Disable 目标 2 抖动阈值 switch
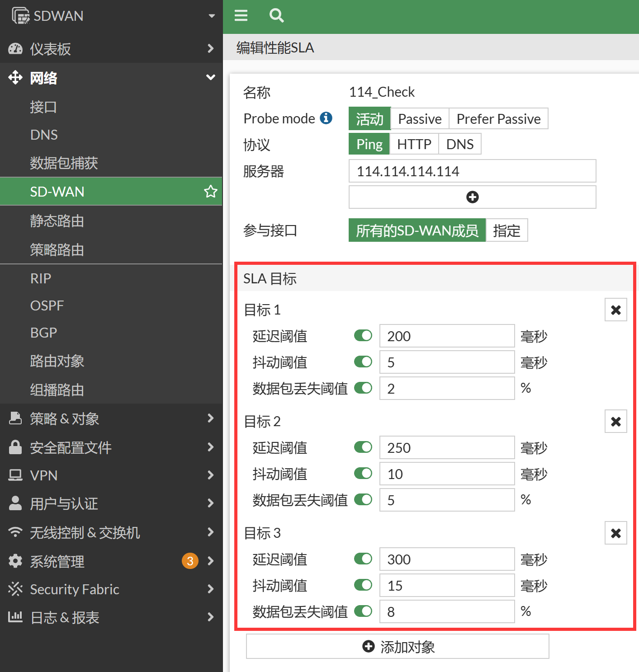The image size is (639, 672). click(363, 474)
